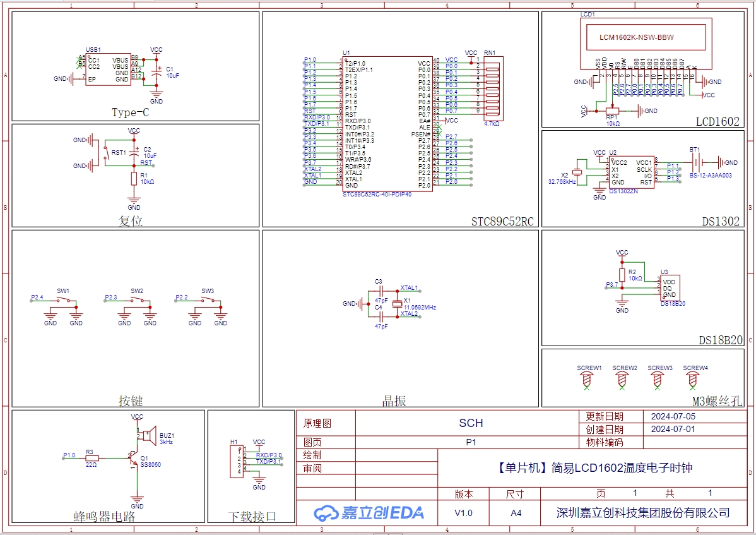Select the H1 four-pin header
The width and height of the screenshot is (756, 535).
point(236,462)
